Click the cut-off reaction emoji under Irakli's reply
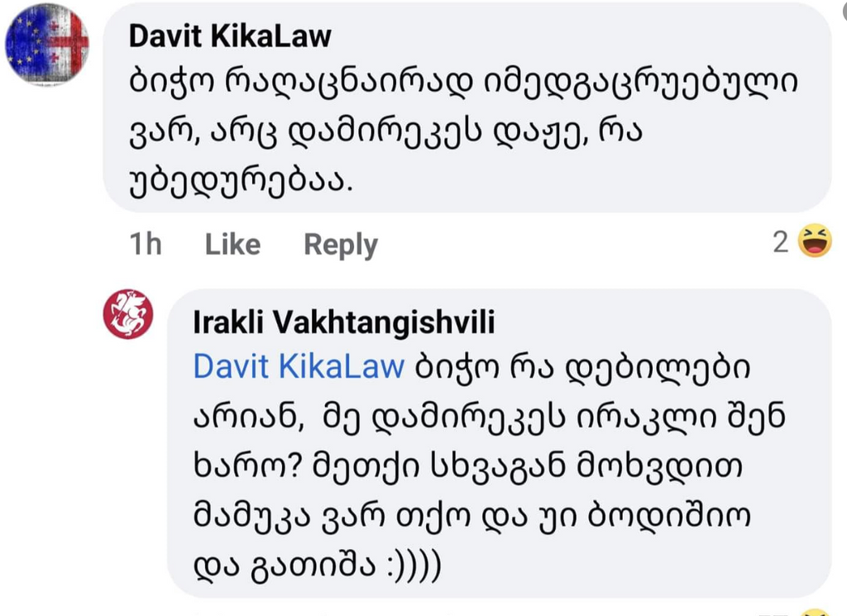 pos(816,613)
